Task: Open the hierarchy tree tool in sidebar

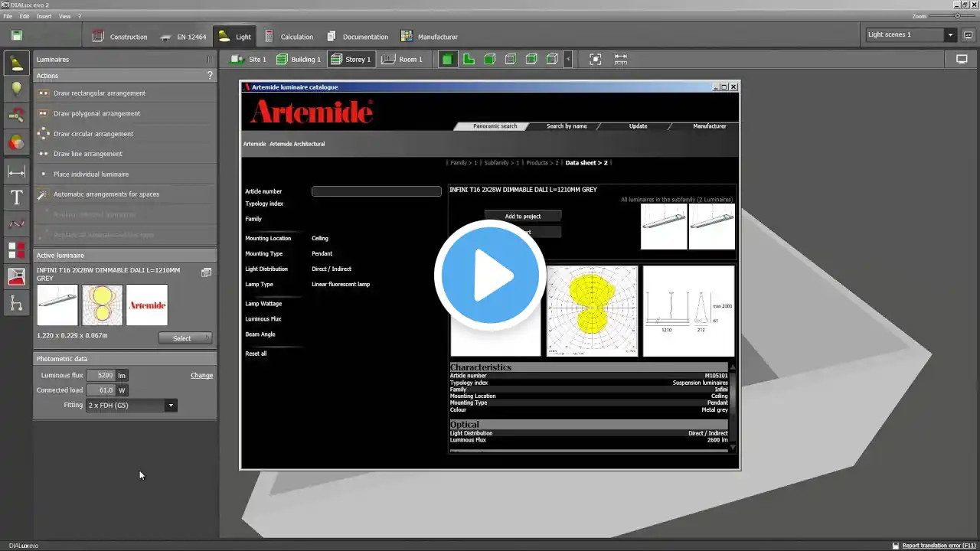Action: [16, 303]
